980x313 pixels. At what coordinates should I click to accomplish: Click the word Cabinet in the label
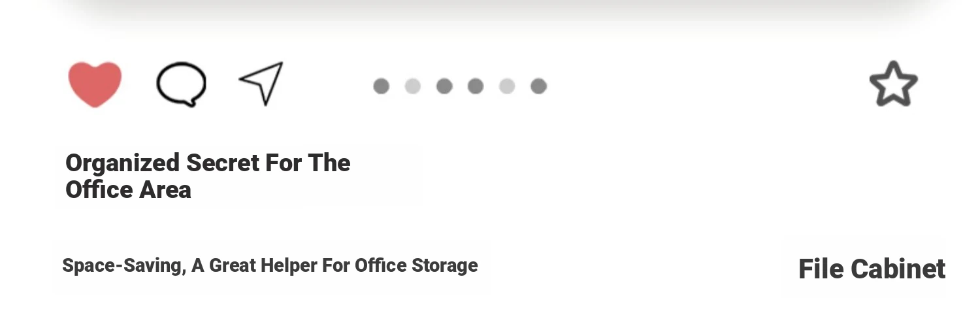[900, 269]
